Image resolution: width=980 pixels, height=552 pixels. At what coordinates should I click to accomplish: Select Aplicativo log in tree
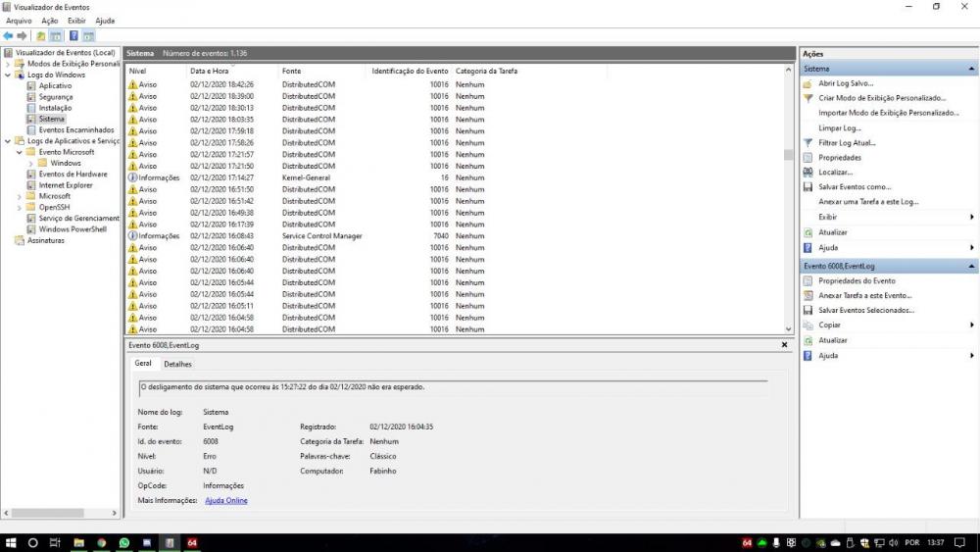[55, 85]
